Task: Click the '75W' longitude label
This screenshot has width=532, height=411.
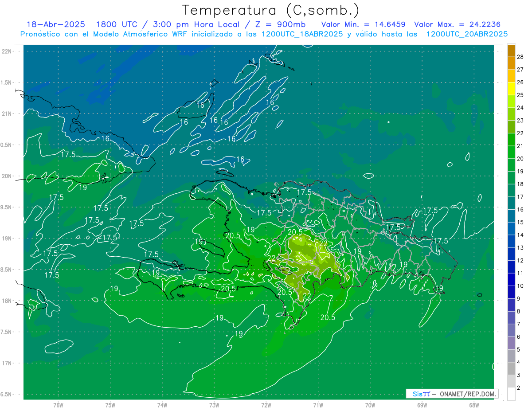Action: (110, 405)
